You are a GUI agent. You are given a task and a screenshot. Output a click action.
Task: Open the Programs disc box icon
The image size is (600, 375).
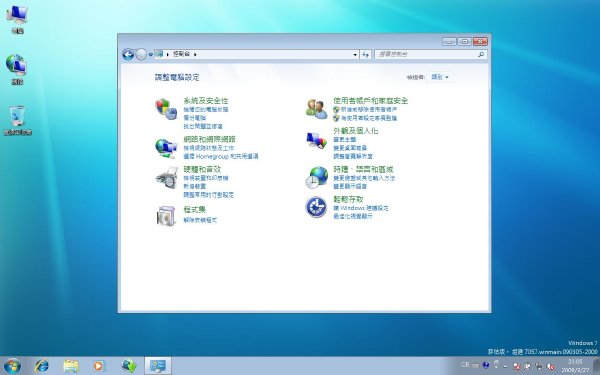[x=166, y=215]
